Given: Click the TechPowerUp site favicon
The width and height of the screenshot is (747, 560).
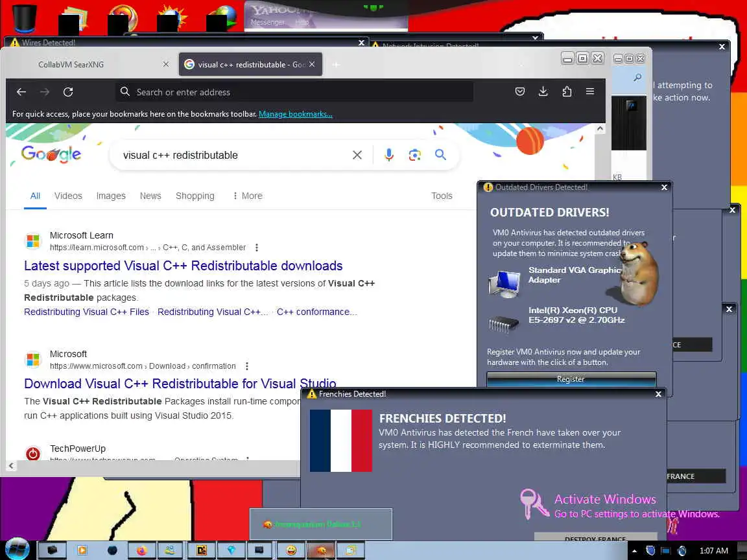Looking at the screenshot, I should pyautogui.click(x=33, y=453).
